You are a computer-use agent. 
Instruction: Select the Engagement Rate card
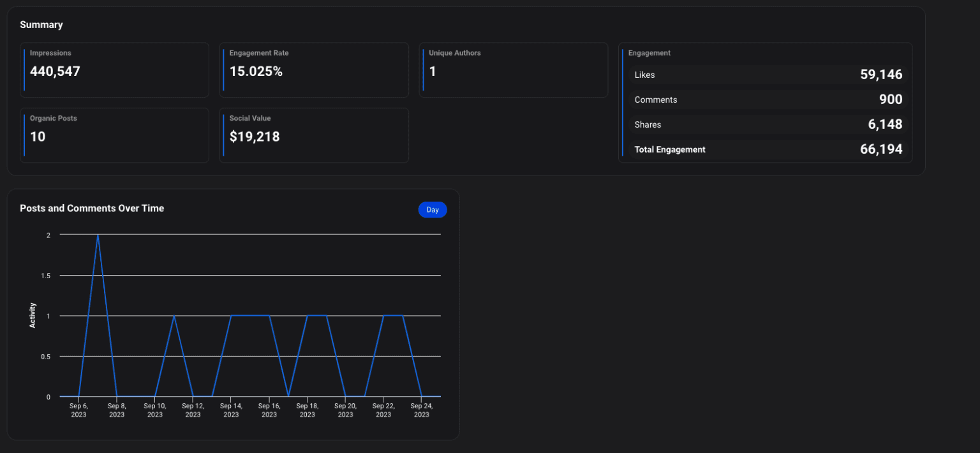pos(313,70)
